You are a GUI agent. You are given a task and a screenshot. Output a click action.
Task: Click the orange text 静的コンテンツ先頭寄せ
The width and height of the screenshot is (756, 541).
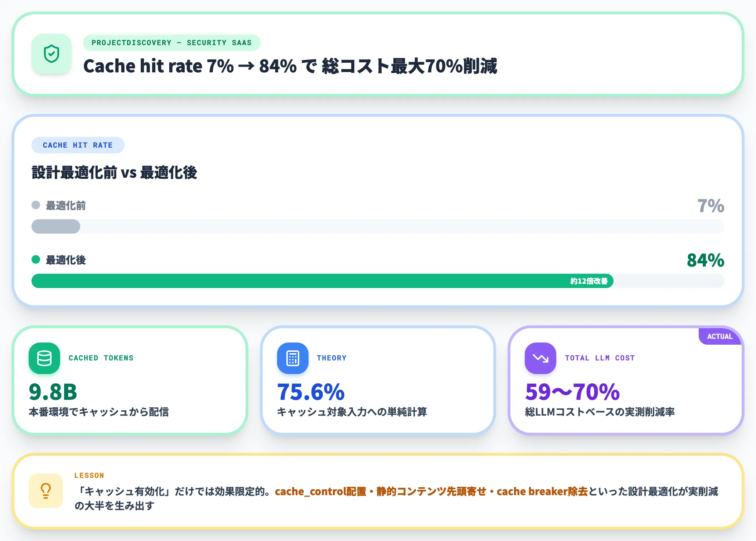point(431,491)
